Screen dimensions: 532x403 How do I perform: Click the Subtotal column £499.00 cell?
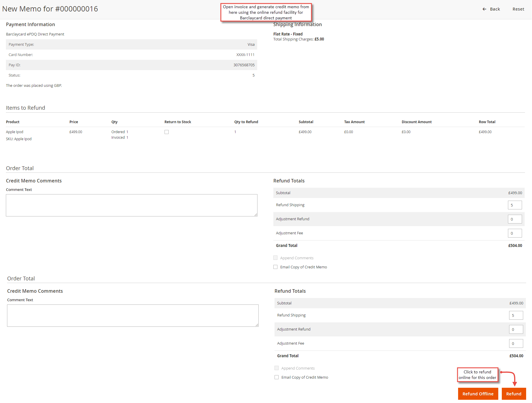tap(305, 132)
